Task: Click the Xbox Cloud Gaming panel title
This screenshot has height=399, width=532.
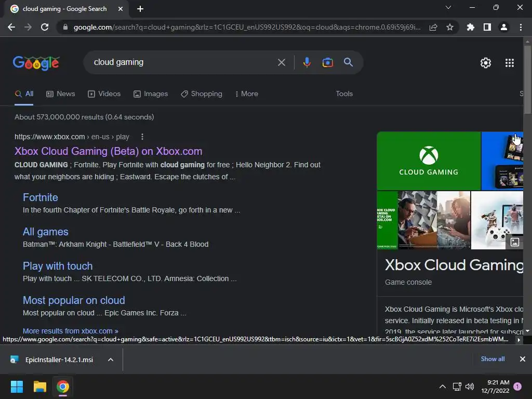Action: [x=454, y=265]
